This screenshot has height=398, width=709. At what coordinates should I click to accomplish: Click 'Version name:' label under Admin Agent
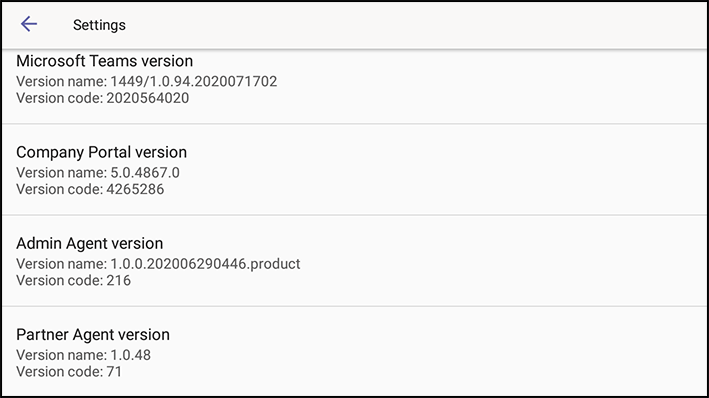click(61, 264)
